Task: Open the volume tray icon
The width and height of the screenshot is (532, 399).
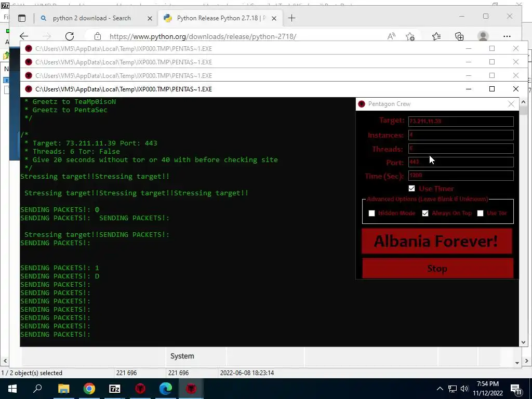Action: click(x=464, y=389)
